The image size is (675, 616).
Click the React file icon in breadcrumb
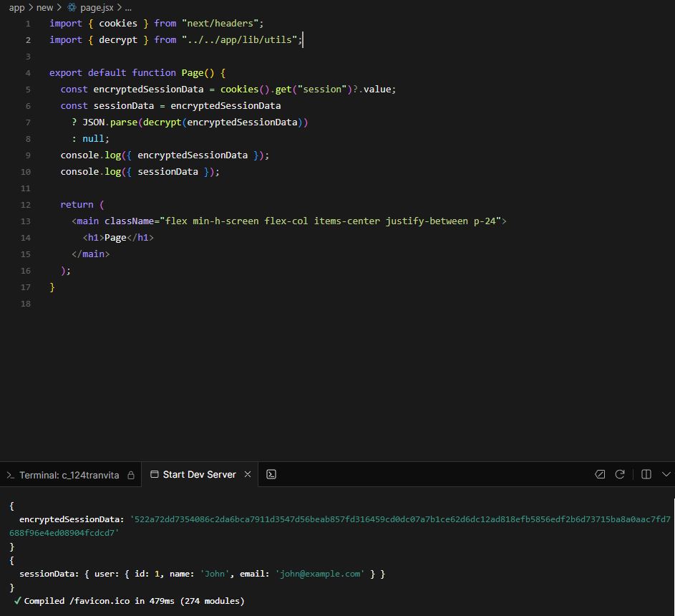(72, 7)
